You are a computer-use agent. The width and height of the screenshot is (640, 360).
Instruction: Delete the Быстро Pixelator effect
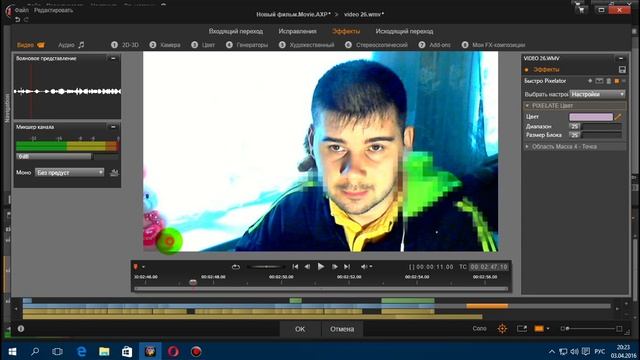(609, 81)
